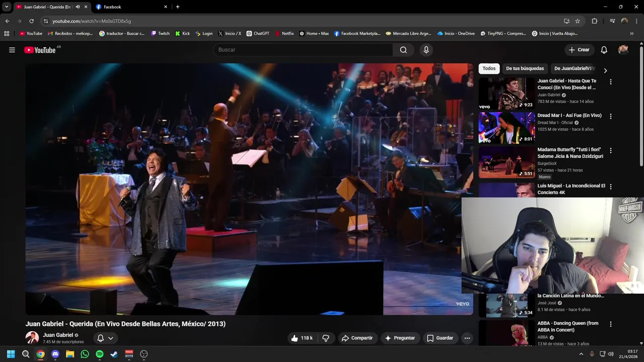Click the search magnifier button
Image resolution: width=644 pixels, height=362 pixels.
pos(404,50)
